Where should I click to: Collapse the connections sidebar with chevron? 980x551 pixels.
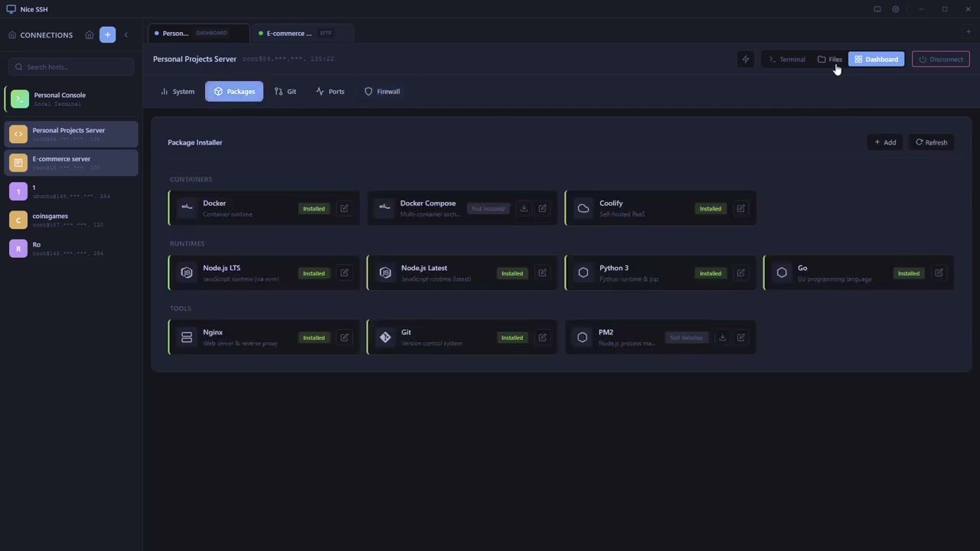tap(126, 34)
